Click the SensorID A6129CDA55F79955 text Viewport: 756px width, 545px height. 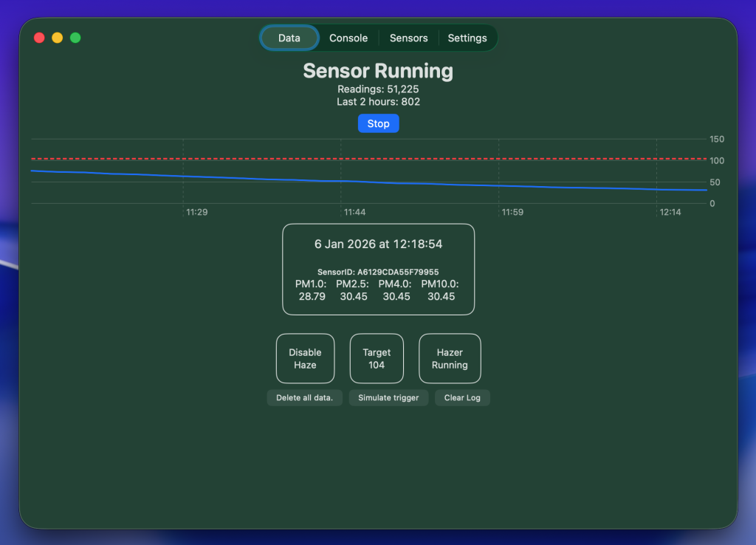point(378,272)
